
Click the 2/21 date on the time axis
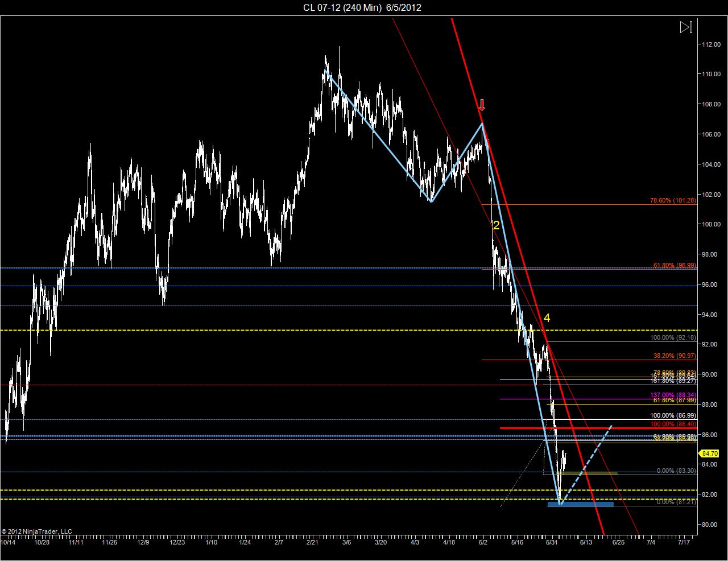tap(313, 542)
